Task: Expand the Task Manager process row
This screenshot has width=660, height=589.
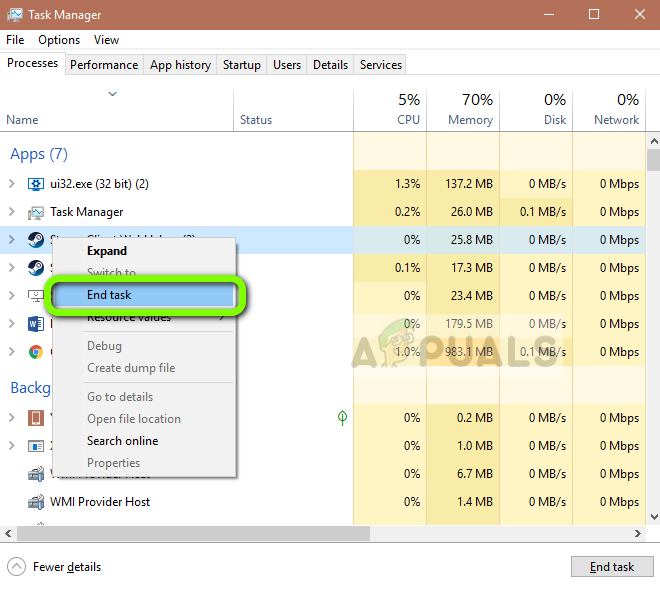Action: 12,212
